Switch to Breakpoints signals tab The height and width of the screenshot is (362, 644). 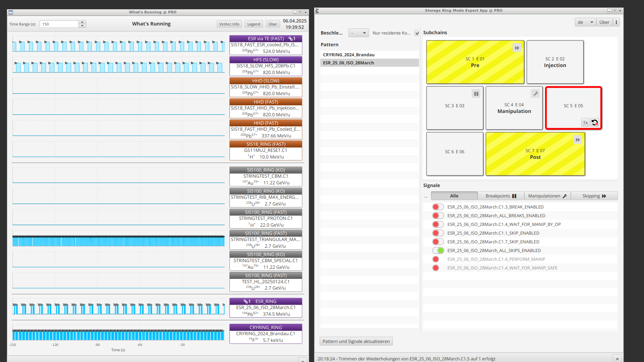click(501, 196)
